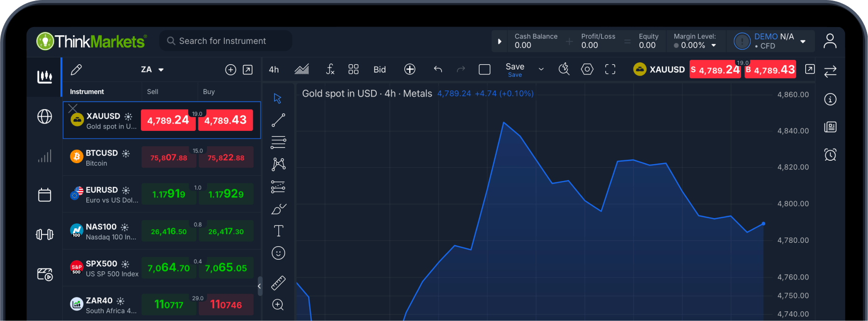
Task: Open indicators fx icon
Action: coord(330,70)
